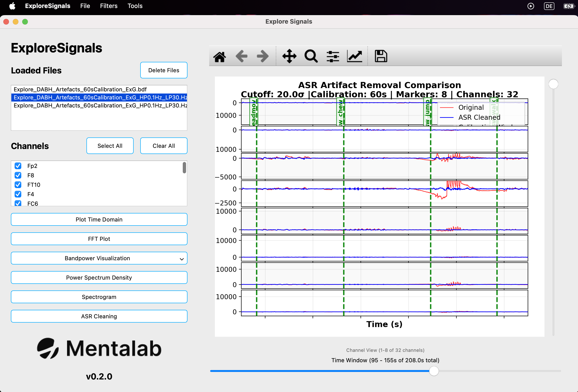Select the highlighted HP0.1Hz_LP30 file row

[x=99, y=97]
